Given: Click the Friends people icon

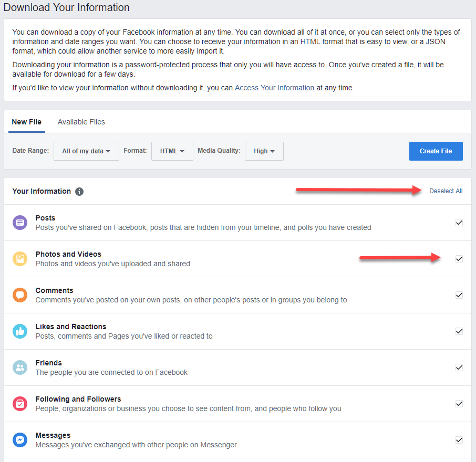Looking at the screenshot, I should point(20,367).
